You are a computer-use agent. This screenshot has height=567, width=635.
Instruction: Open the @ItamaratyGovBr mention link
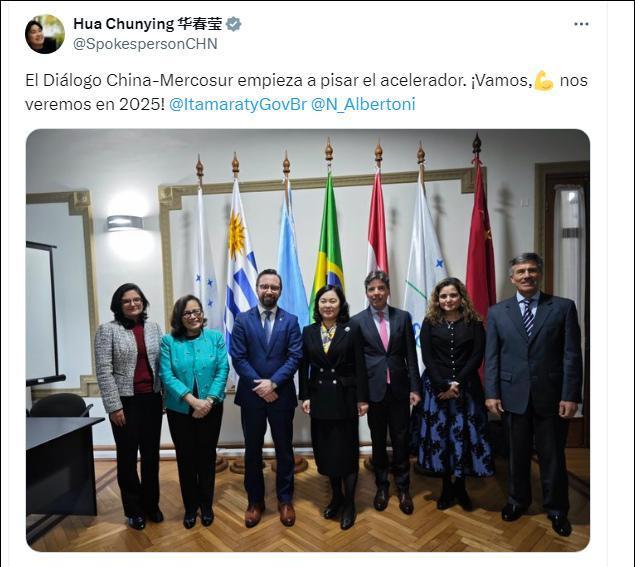click(x=237, y=104)
